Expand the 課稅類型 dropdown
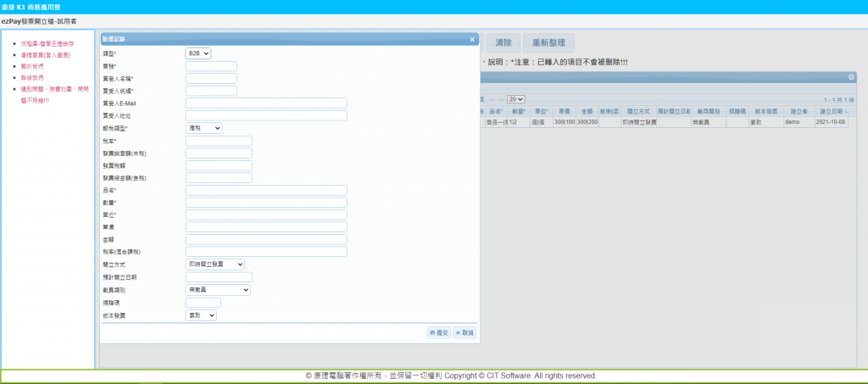 click(203, 128)
